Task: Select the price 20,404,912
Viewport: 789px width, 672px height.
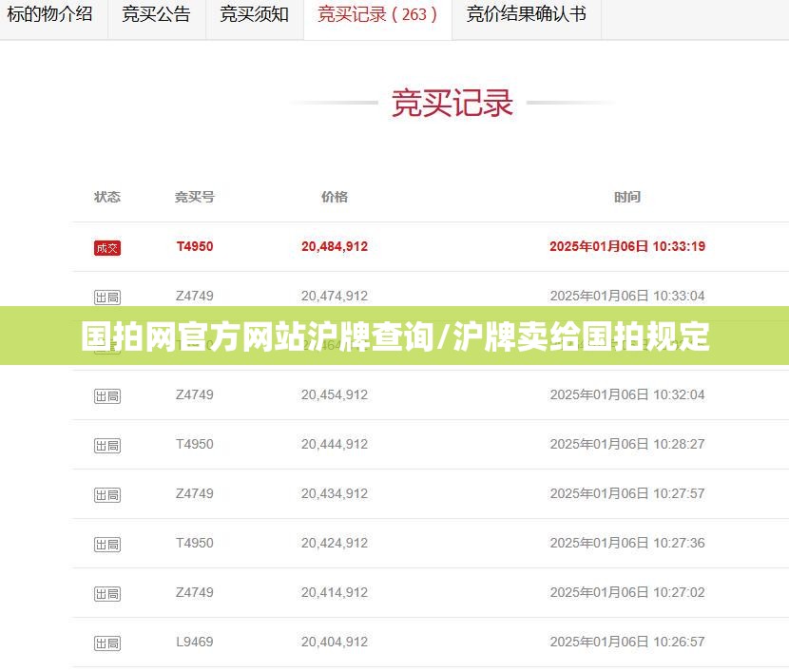Action: (335, 642)
